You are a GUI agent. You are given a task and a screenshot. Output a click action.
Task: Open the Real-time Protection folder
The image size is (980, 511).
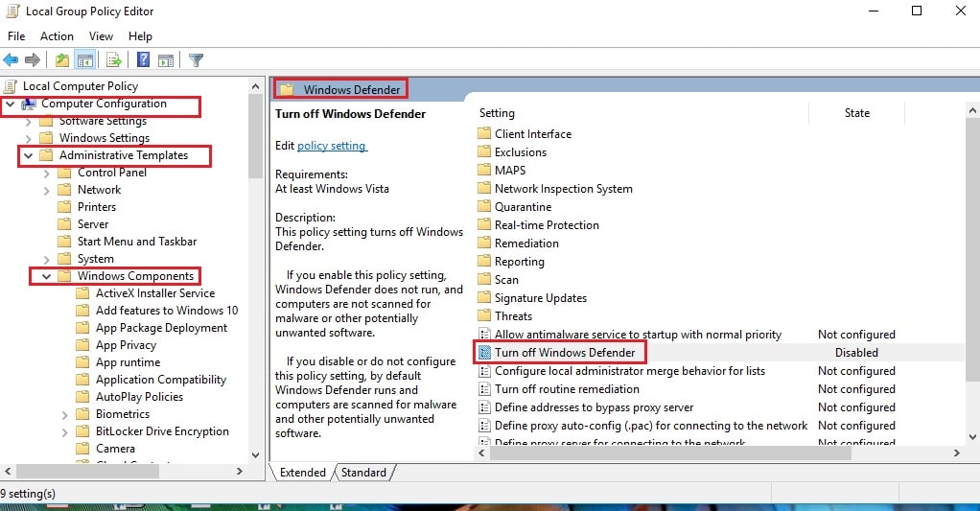tap(546, 225)
